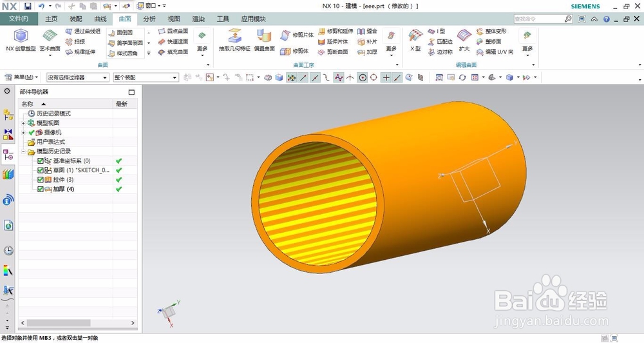
Task: Open X 型 editing tool
Action: [415, 41]
